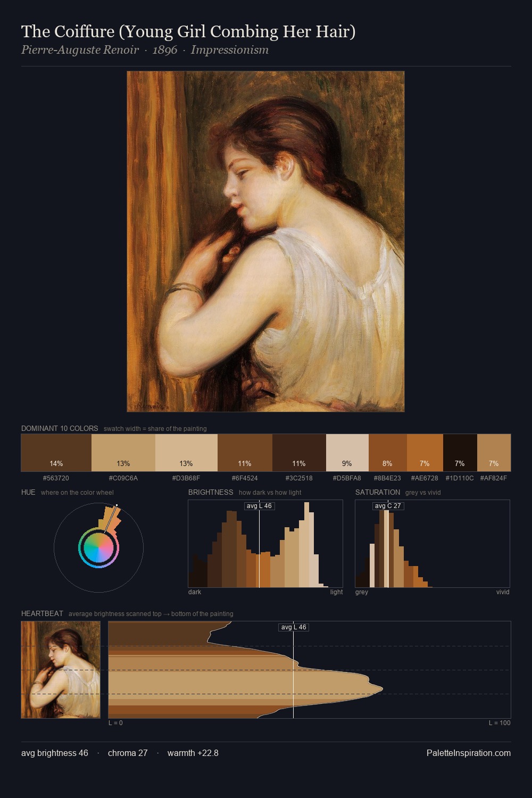The height and width of the screenshot is (798, 532).
Task: Click the 'dark' axis label
Action: pos(195,592)
